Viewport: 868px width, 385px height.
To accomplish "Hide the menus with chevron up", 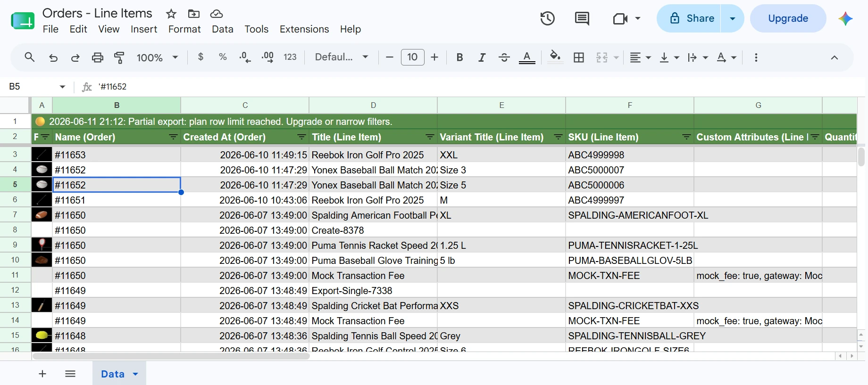I will click(834, 57).
